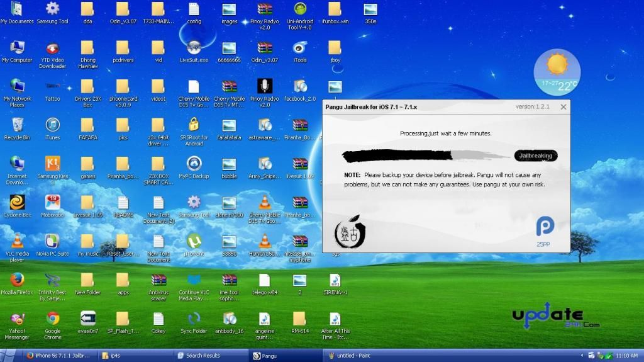Click the Recycle Bin icon
Image resolution: width=644 pixels, height=362 pixels.
click(x=17, y=125)
